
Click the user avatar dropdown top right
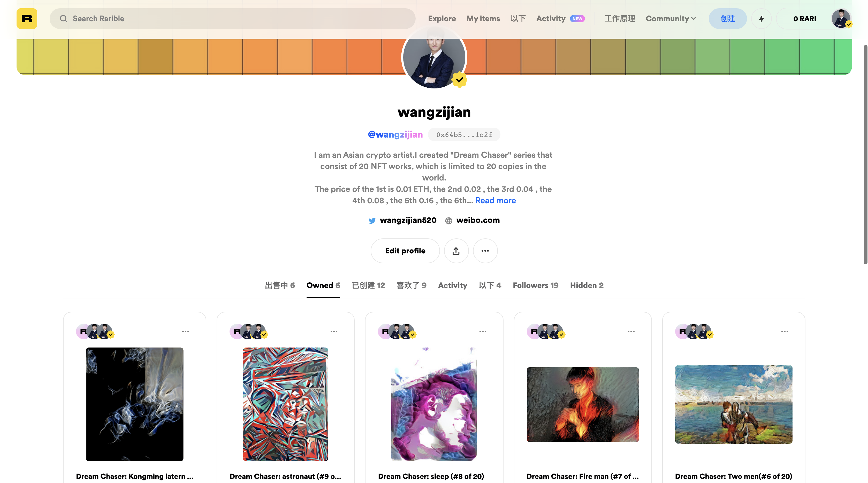[841, 18]
